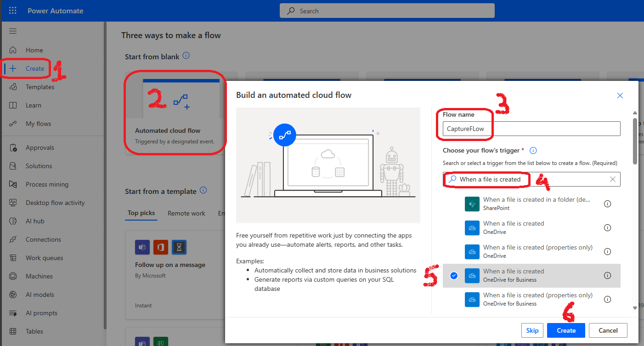Click the Templates icon in sidebar

pyautogui.click(x=13, y=87)
